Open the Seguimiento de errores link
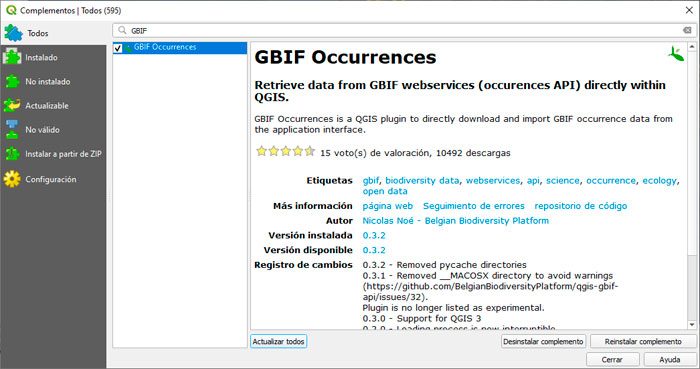This screenshot has width=700, height=369. 474,206
